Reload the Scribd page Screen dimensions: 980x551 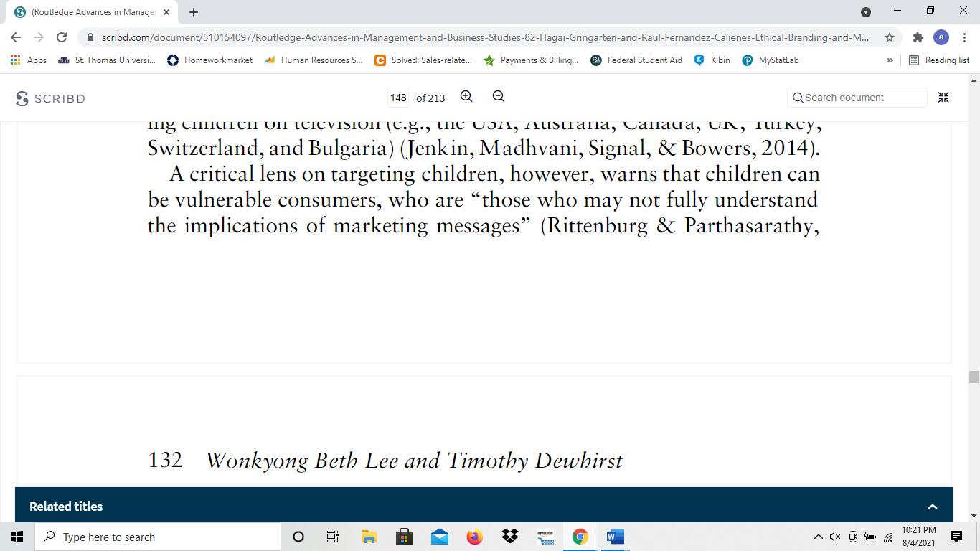click(62, 37)
